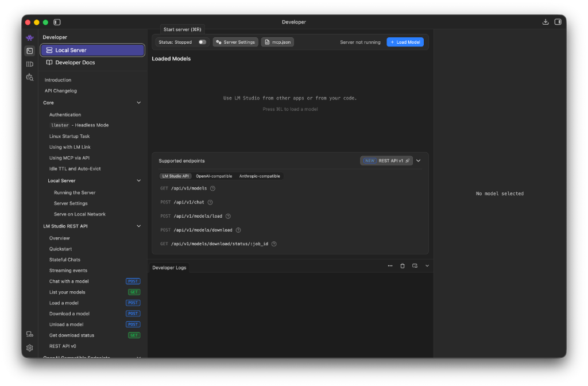The width and height of the screenshot is (588, 386).
Task: Switch to the OpenAI-compatible tab
Action: click(x=214, y=176)
